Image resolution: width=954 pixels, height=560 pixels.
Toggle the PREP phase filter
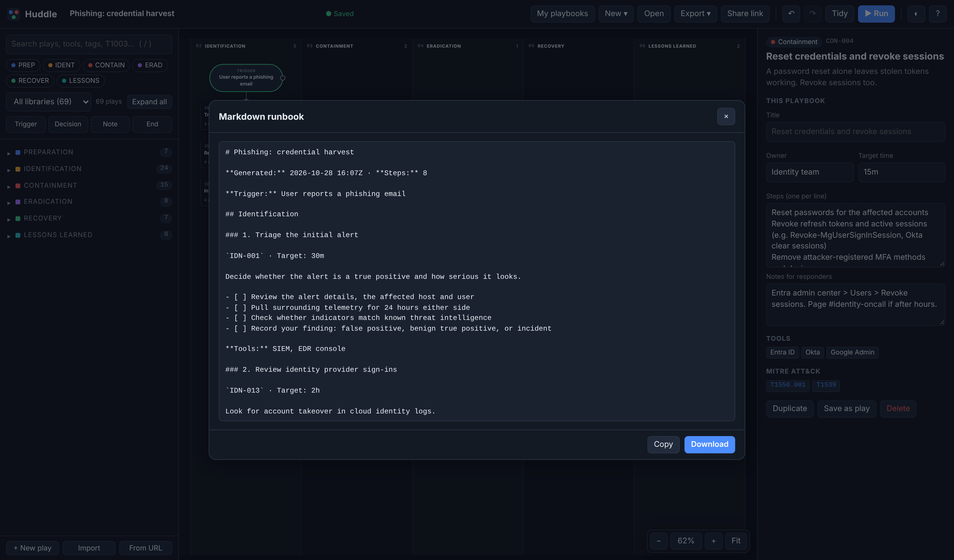click(x=23, y=65)
